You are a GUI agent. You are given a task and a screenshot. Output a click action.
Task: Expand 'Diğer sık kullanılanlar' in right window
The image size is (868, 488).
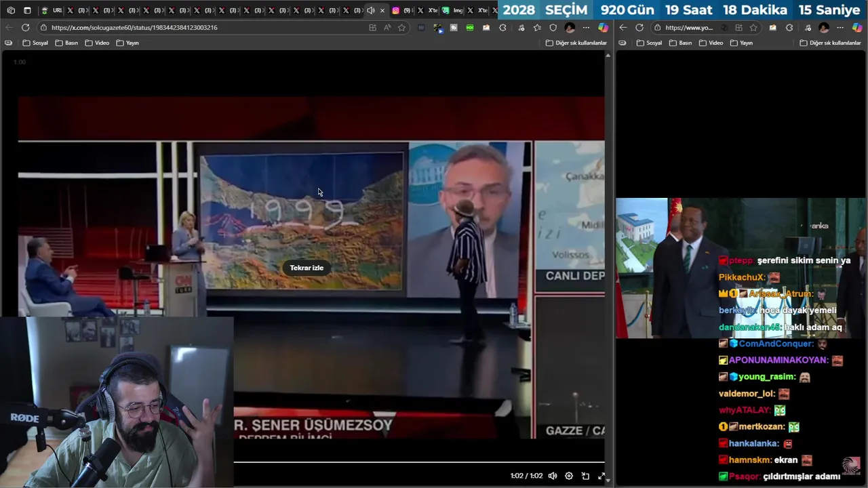[830, 43]
